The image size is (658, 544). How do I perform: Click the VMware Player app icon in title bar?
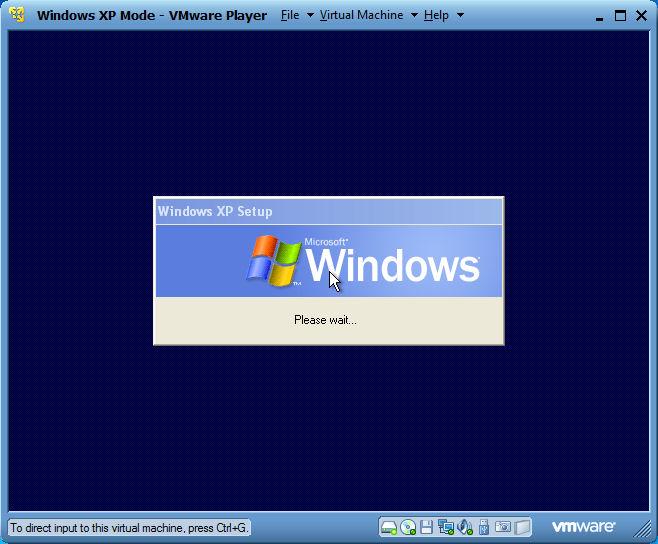pos(17,15)
